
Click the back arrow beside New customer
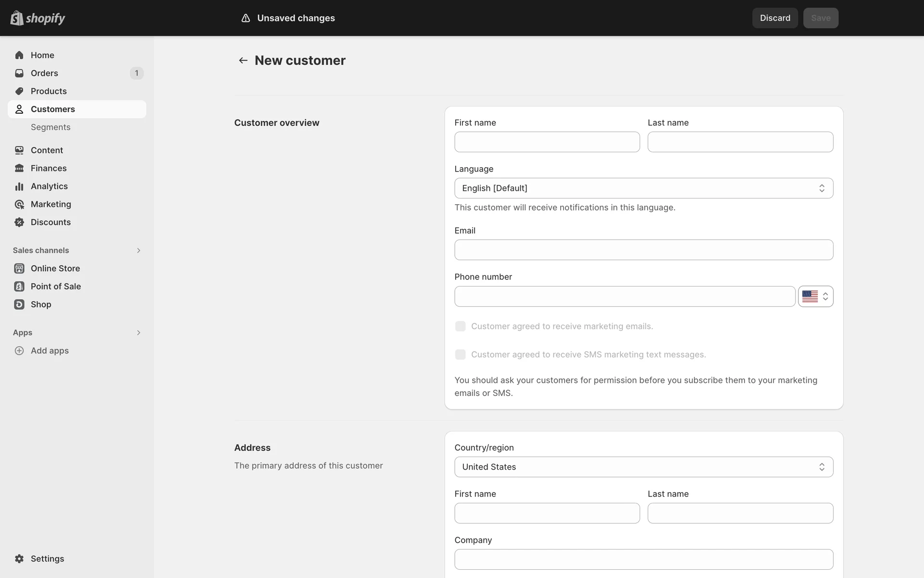point(243,60)
